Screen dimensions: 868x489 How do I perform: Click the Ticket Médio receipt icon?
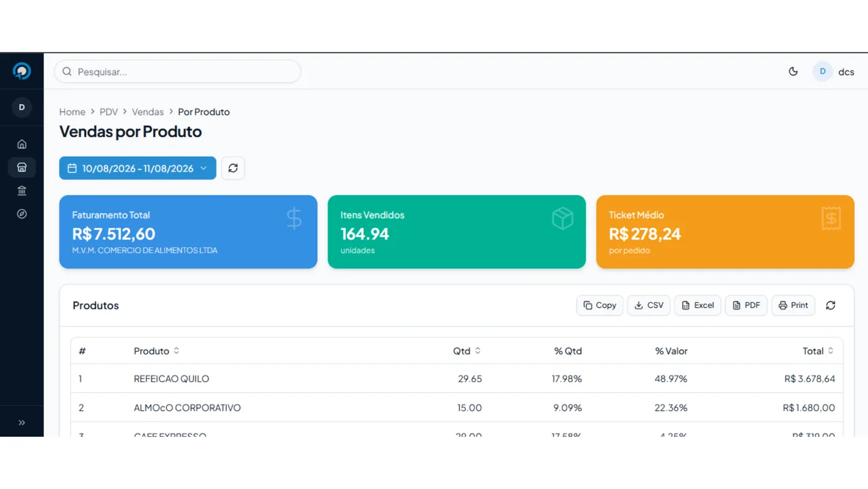click(831, 218)
